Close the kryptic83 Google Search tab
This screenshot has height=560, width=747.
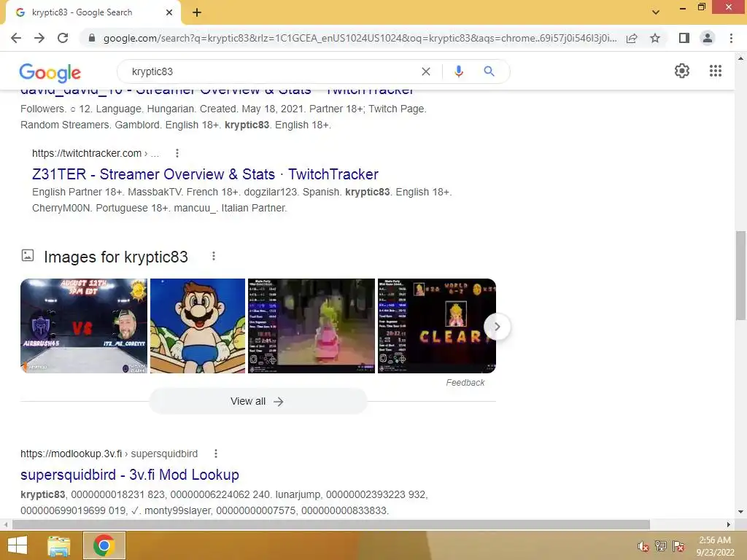169,12
